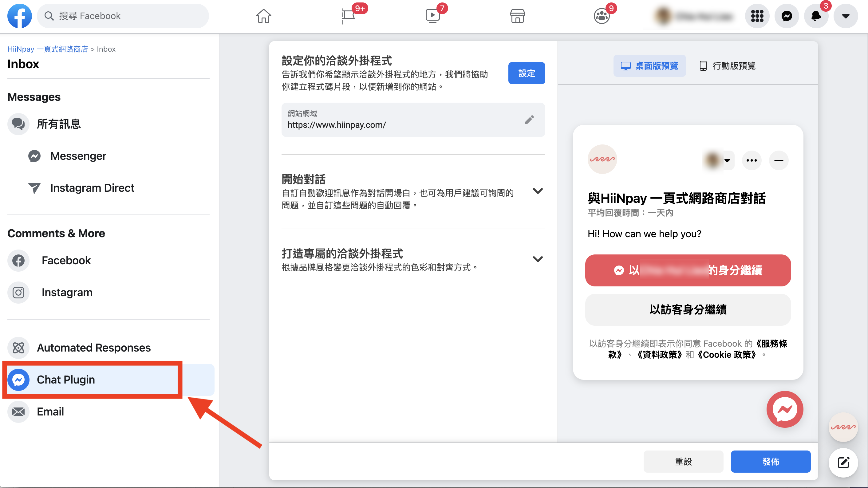The image size is (868, 488).
Task: Focus the Search Facebook field
Action: (123, 16)
